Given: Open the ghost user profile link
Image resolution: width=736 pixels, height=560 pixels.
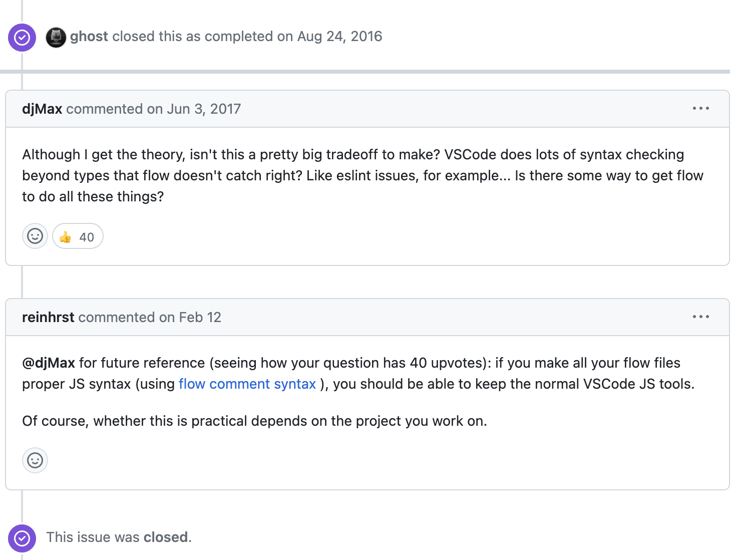Looking at the screenshot, I should click(89, 37).
